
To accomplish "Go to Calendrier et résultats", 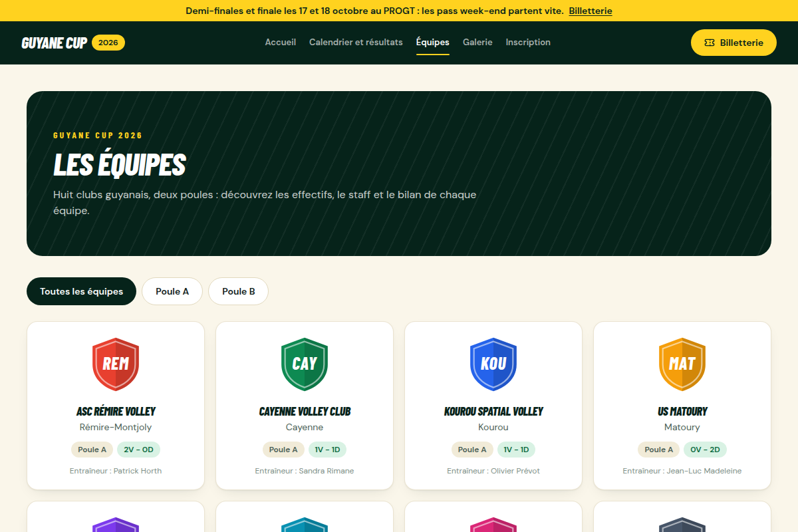I will 356,42.
